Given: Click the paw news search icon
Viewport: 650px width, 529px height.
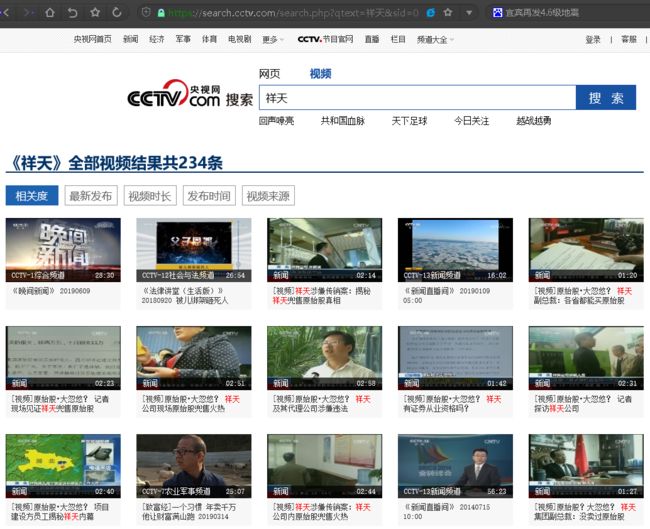Looking at the screenshot, I should (497, 13).
